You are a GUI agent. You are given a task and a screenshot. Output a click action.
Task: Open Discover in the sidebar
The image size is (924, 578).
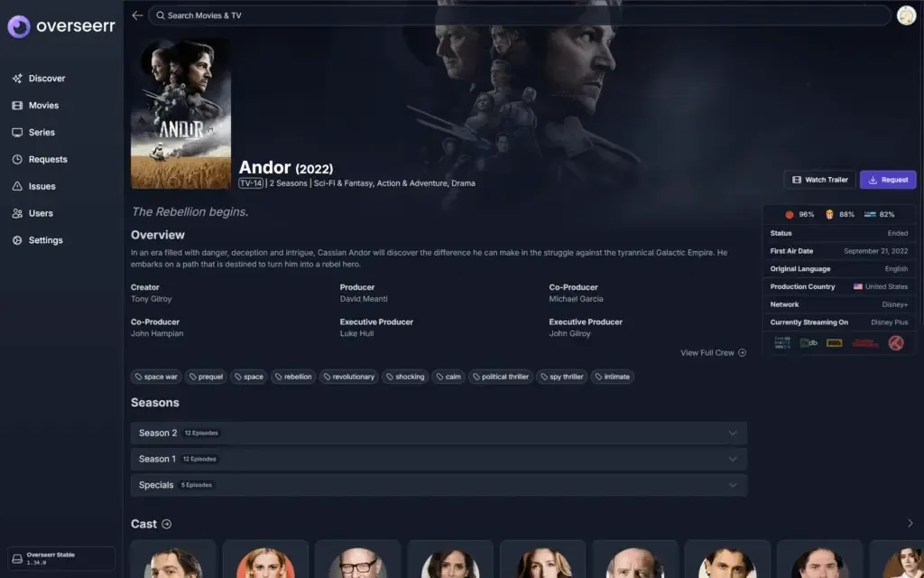click(x=46, y=79)
